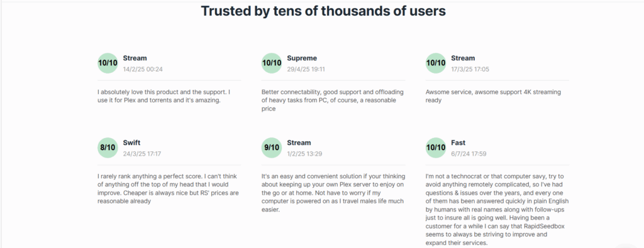Select the Swift plan name

click(132, 143)
